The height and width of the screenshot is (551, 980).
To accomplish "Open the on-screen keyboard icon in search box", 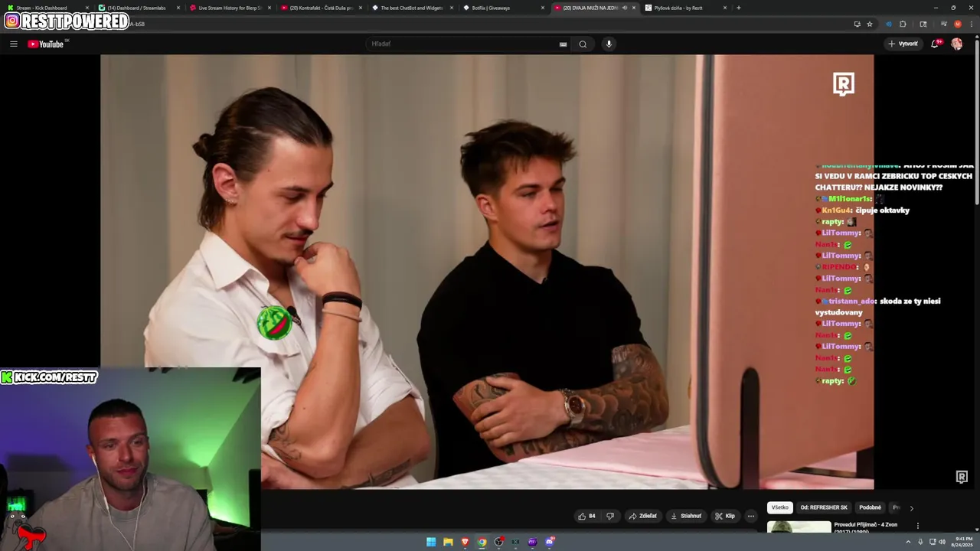I will click(x=563, y=44).
